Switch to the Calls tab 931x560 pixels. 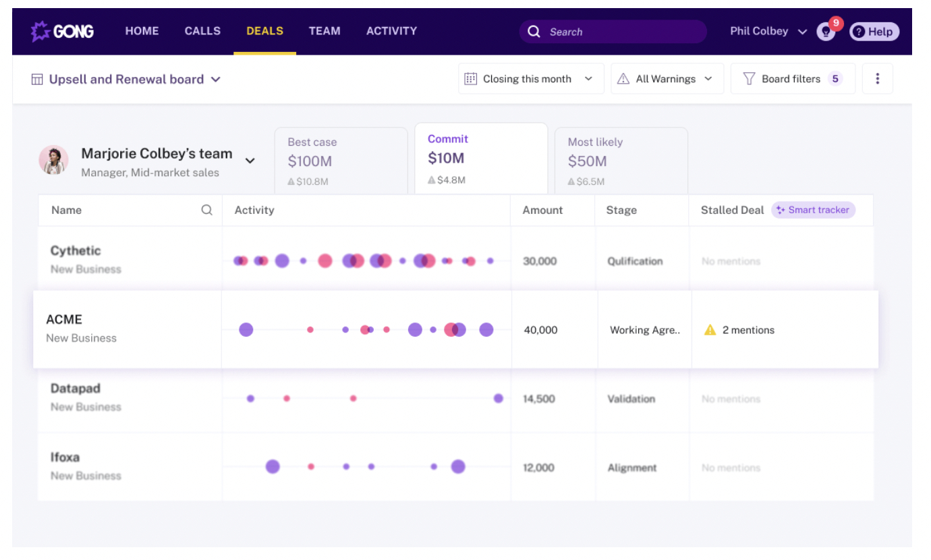202,31
